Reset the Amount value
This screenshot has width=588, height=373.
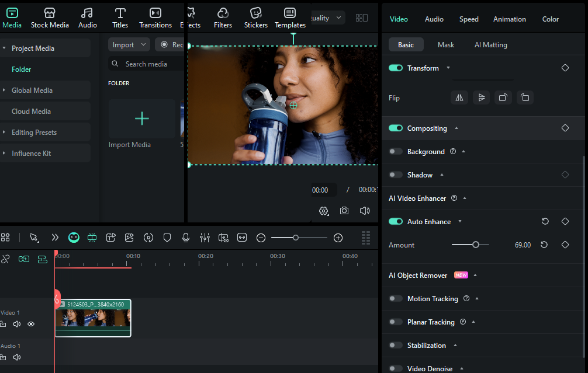pos(544,245)
